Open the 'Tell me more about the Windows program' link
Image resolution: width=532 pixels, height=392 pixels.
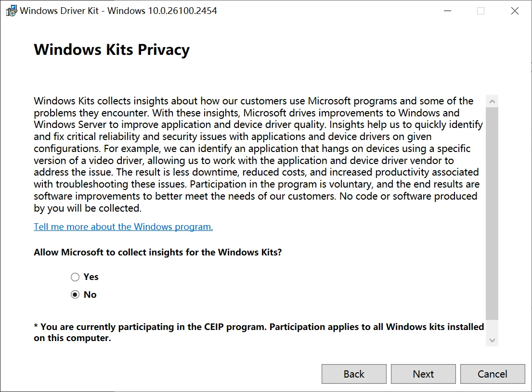pos(123,227)
